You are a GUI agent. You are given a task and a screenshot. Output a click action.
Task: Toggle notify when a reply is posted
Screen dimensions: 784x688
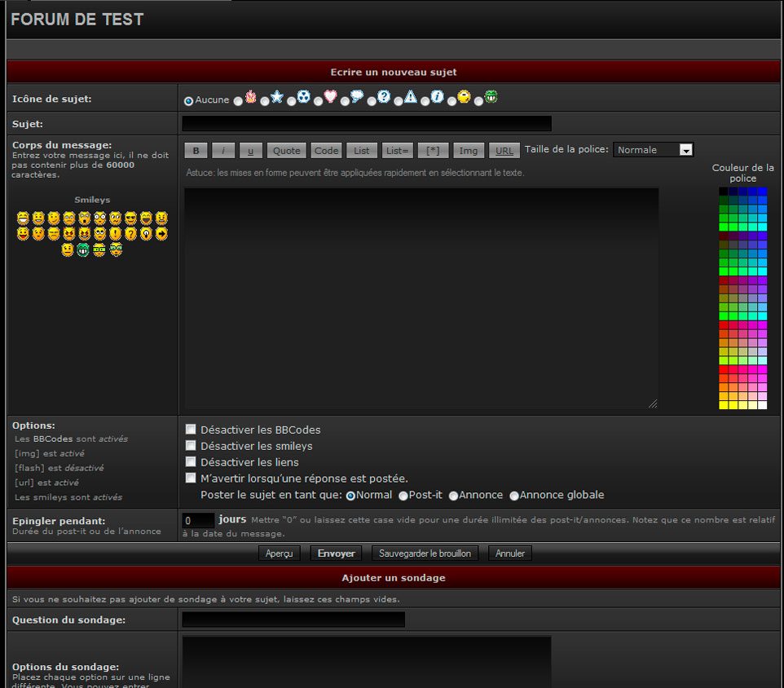[x=191, y=479]
